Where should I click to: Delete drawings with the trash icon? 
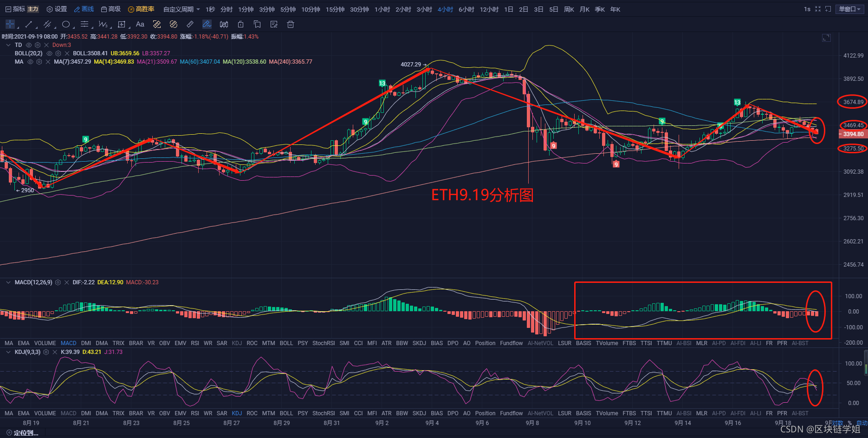point(291,24)
